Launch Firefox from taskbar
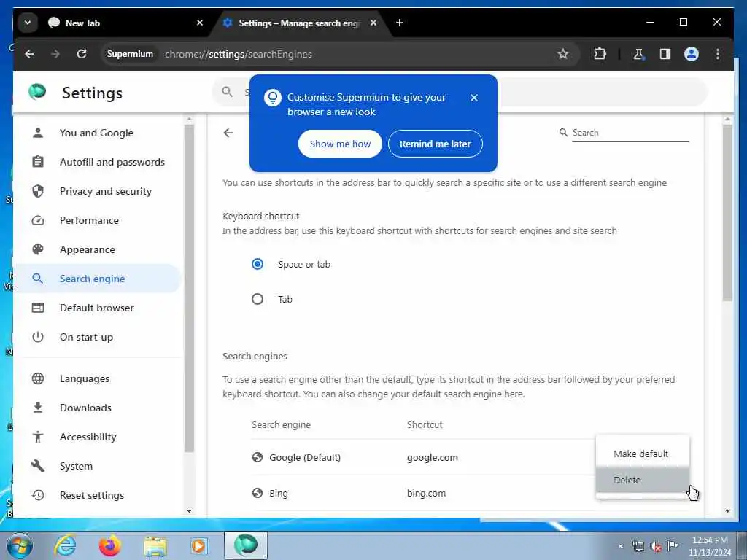The width and height of the screenshot is (747, 560). tap(110, 545)
